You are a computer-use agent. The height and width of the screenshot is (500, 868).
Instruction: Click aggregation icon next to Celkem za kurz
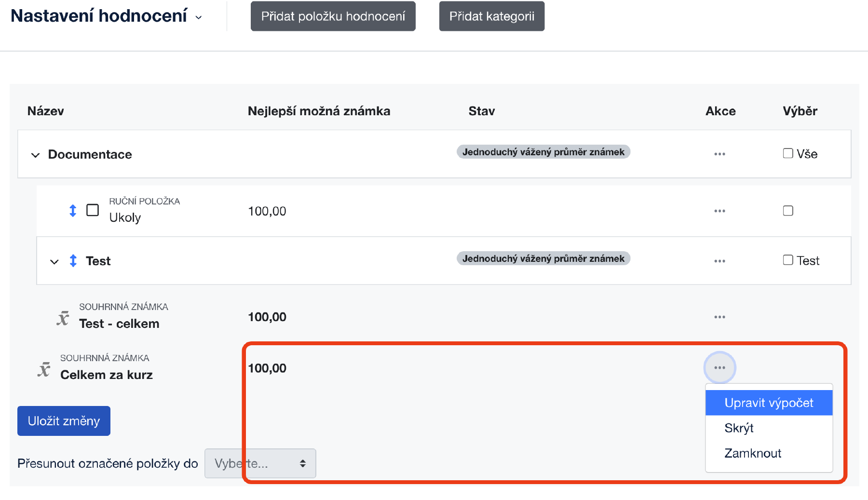point(44,369)
